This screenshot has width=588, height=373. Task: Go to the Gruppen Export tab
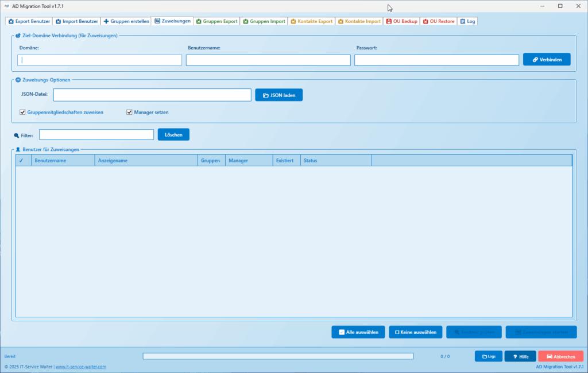point(216,21)
